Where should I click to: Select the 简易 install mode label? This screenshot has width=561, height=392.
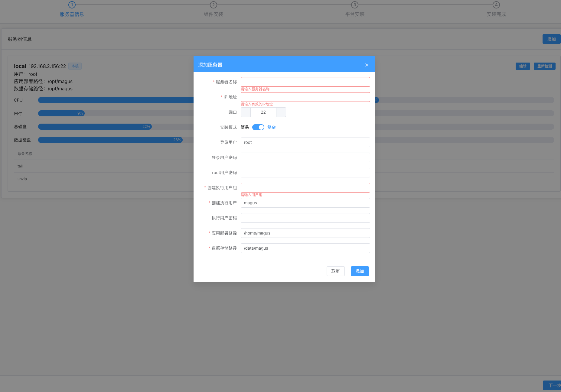pos(245,127)
